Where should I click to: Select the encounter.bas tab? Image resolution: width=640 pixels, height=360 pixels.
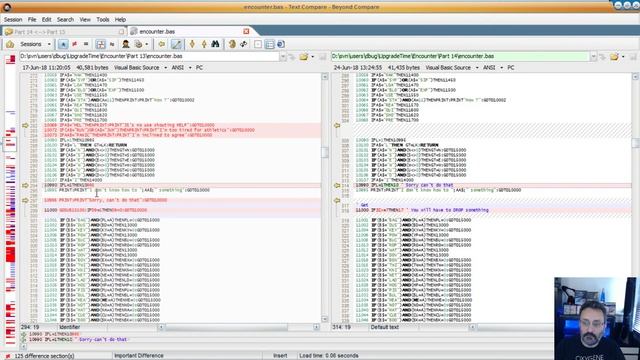(157, 31)
